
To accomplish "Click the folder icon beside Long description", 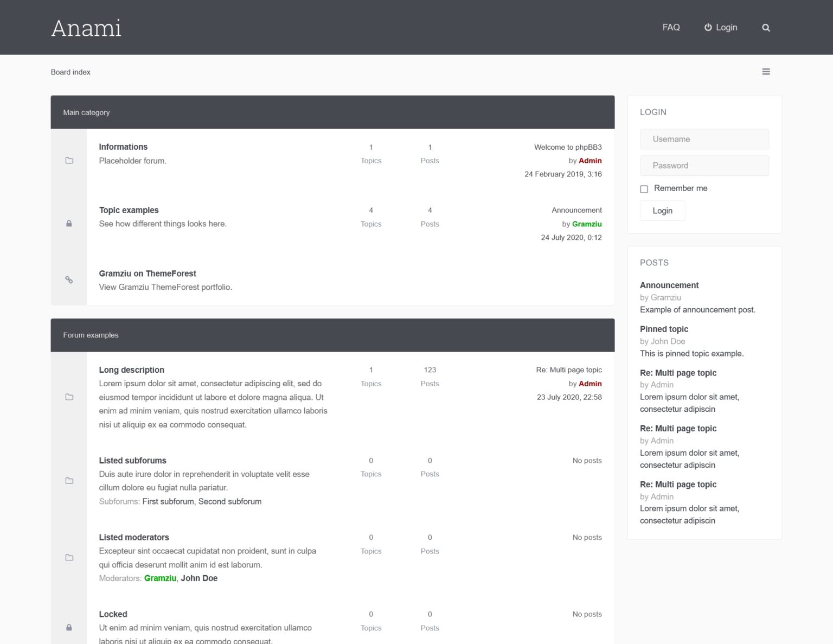I will (x=69, y=397).
